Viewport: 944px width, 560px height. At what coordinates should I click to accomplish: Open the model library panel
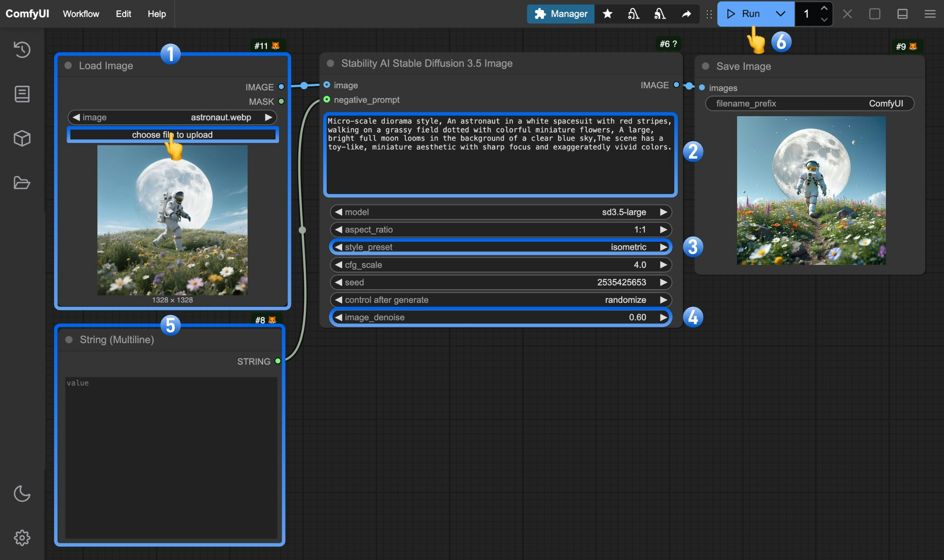point(22,138)
